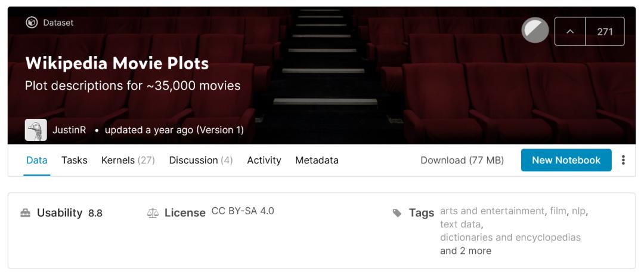Open the Kernels tab

click(x=128, y=160)
